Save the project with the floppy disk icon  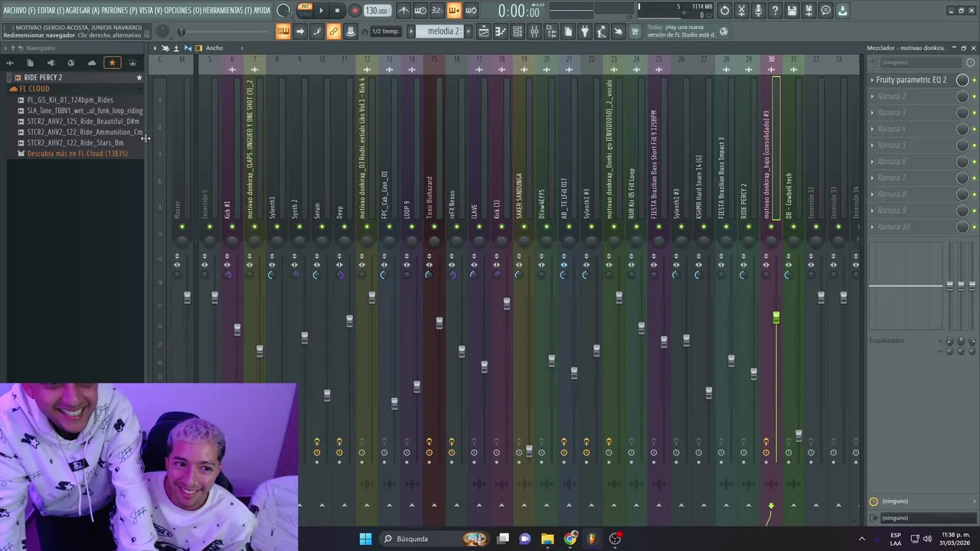click(792, 11)
